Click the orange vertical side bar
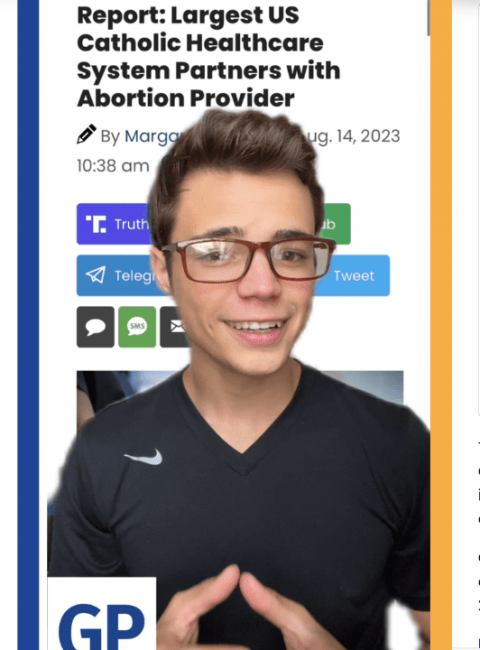This screenshot has height=650, width=480. [441, 325]
